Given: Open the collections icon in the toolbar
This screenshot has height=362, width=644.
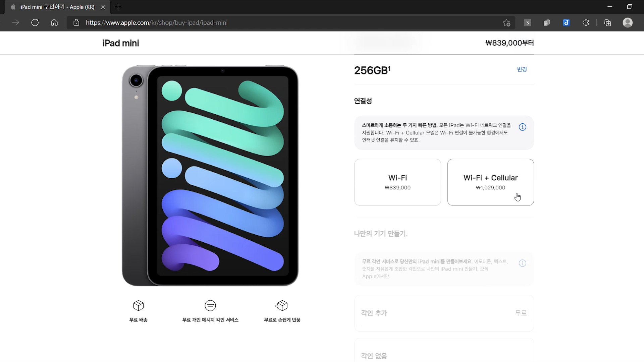Looking at the screenshot, I should click(x=607, y=22).
